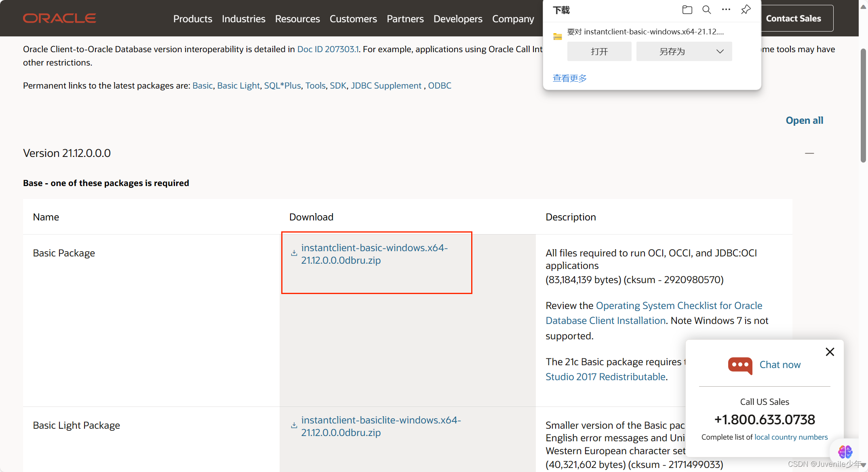This screenshot has width=868, height=472.
Task: Collapse the Version 21.12.0.0.0 section
Action: point(809,153)
